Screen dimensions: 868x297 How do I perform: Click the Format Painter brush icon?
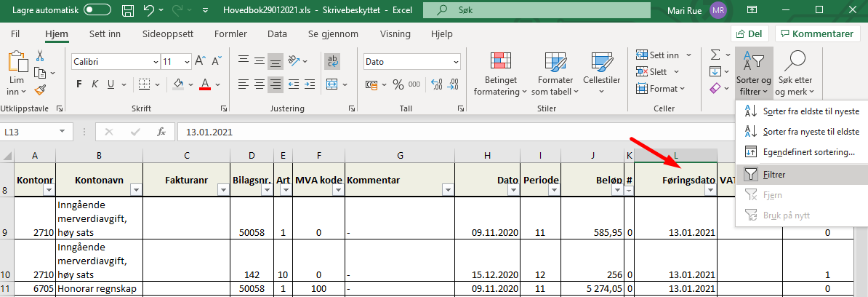(x=40, y=90)
